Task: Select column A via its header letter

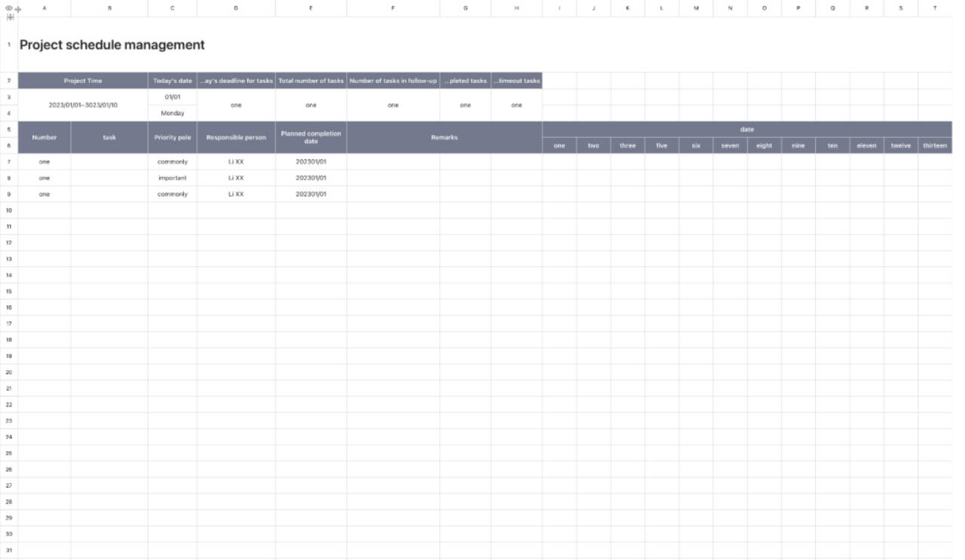Action: coord(44,8)
